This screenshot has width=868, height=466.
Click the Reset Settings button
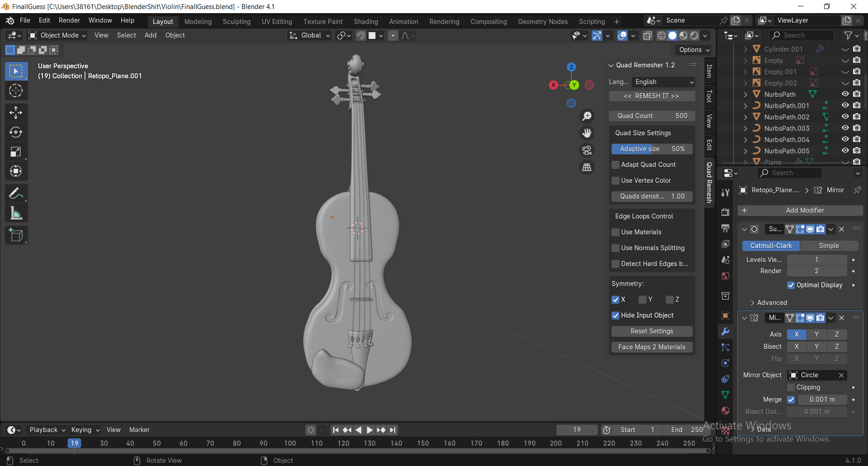(x=651, y=331)
